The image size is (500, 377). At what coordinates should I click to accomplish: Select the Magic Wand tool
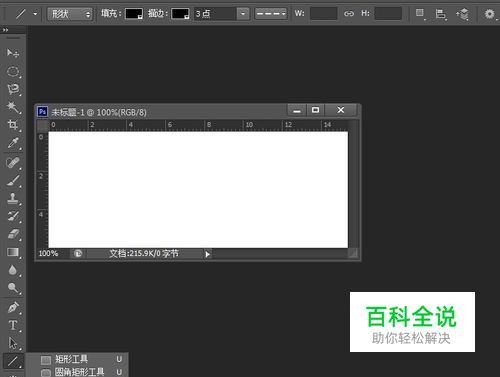(x=13, y=107)
